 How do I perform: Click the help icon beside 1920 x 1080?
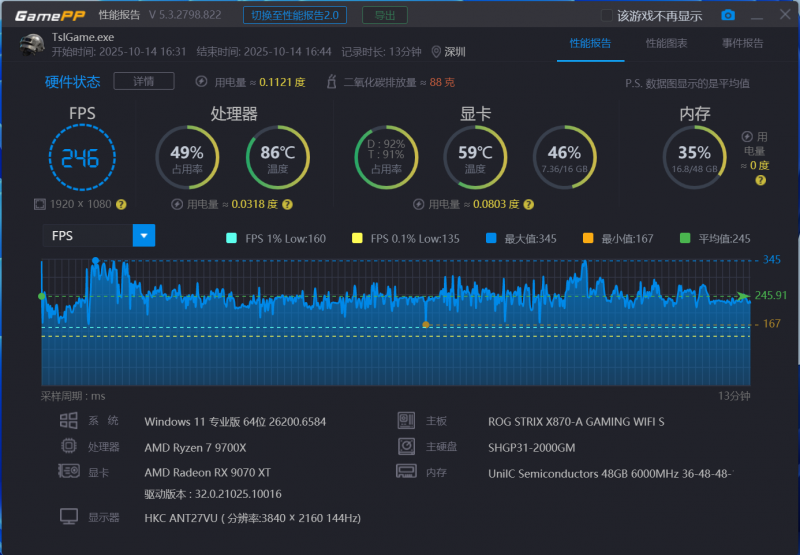coord(121,204)
